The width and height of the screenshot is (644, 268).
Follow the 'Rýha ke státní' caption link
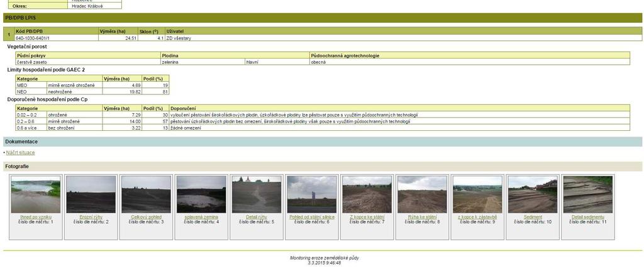pyautogui.click(x=422, y=217)
